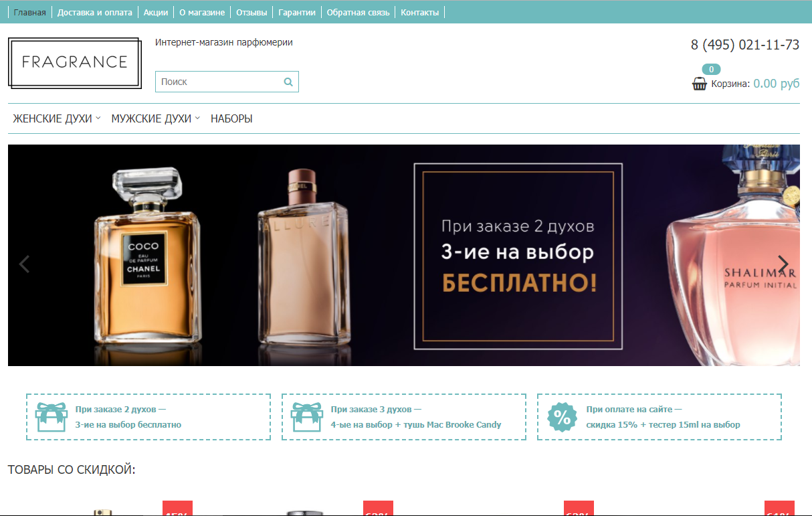Click the percent discount badge icon
Viewport: 812px width, 516px height.
coord(562,417)
